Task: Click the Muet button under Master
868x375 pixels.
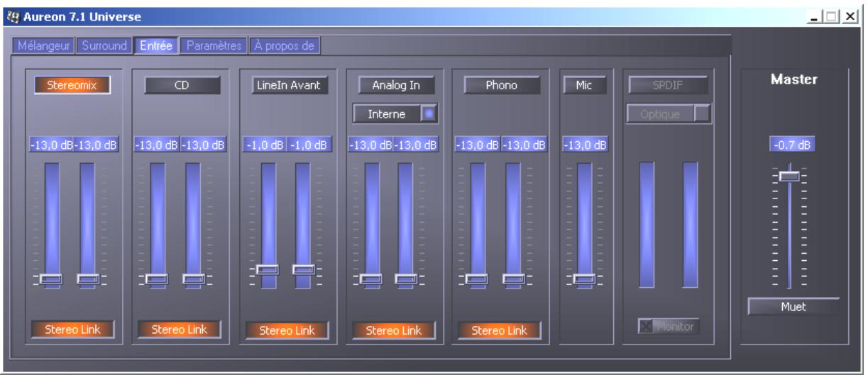Action: coord(793,307)
